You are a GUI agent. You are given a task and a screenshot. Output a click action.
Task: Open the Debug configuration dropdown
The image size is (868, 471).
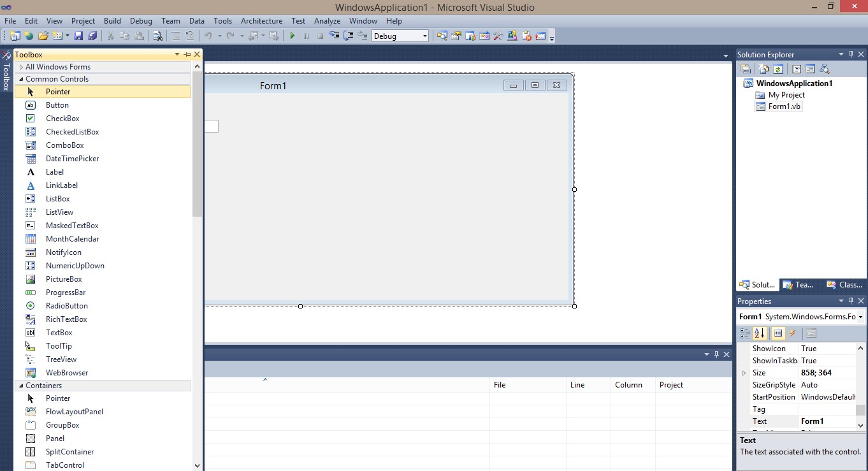click(425, 36)
